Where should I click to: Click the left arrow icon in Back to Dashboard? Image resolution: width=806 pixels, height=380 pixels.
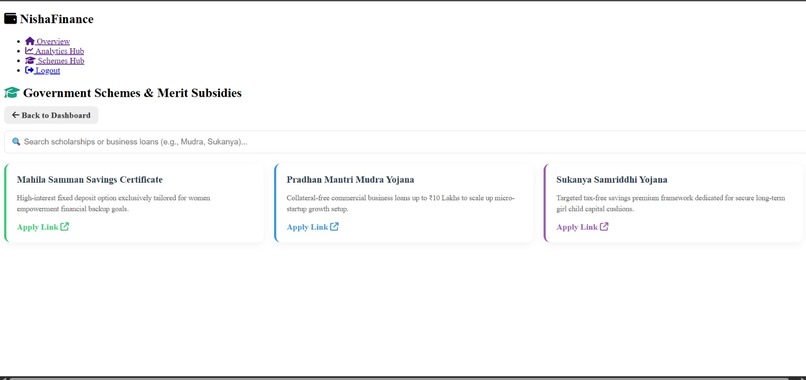(x=15, y=115)
